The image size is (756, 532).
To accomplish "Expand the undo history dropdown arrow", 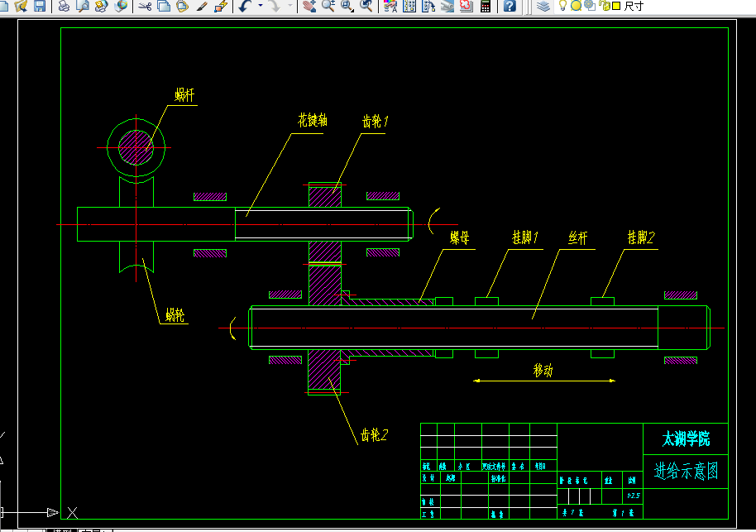I will click(261, 6).
